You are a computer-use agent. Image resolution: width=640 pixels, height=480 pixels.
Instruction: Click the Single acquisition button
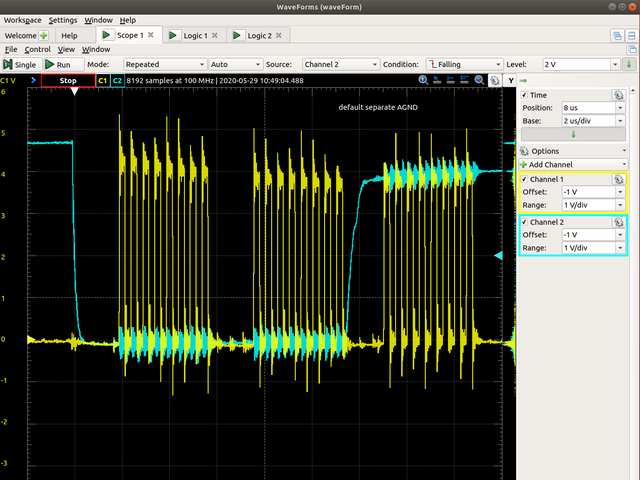tap(21, 64)
